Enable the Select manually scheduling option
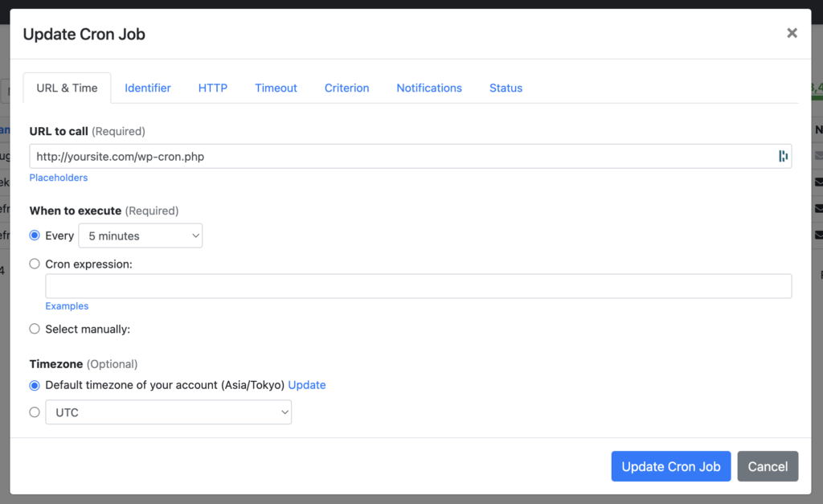The height and width of the screenshot is (504, 823). (33, 329)
